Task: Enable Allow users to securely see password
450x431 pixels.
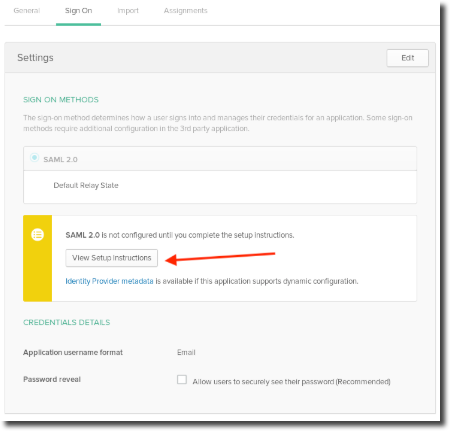Action: [x=182, y=380]
